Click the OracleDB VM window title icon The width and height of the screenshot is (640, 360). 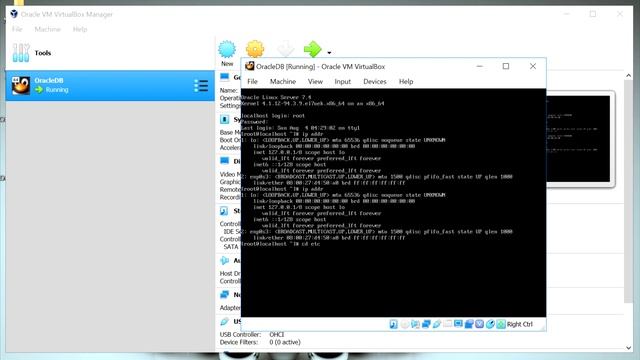pyautogui.click(x=249, y=66)
